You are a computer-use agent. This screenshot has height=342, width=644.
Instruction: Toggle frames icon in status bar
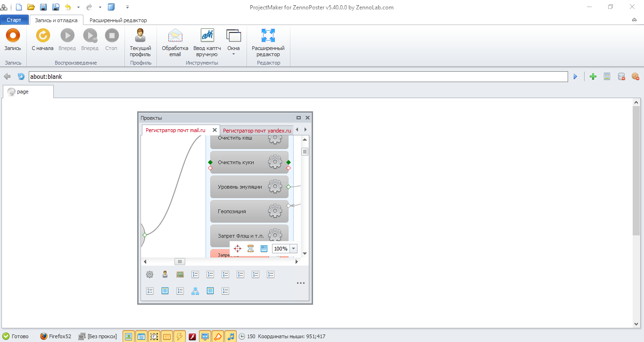[x=154, y=336]
